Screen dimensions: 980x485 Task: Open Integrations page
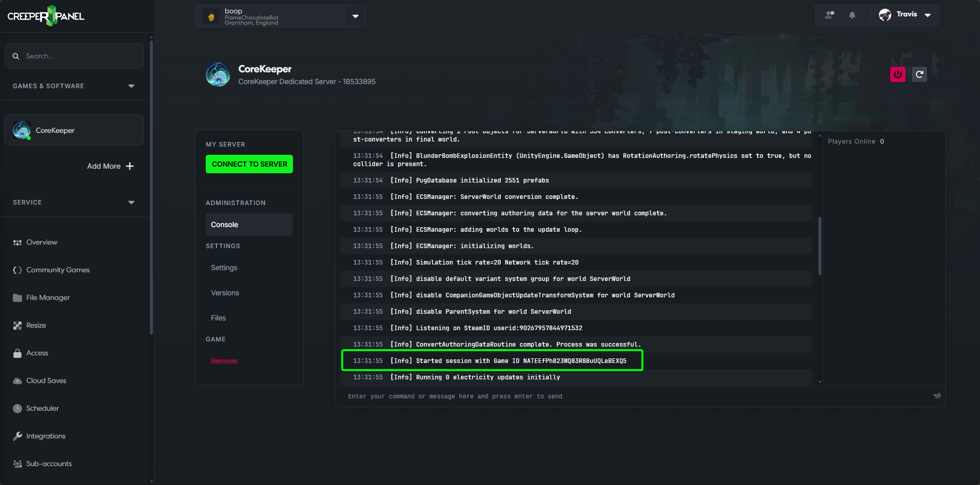click(x=46, y=436)
